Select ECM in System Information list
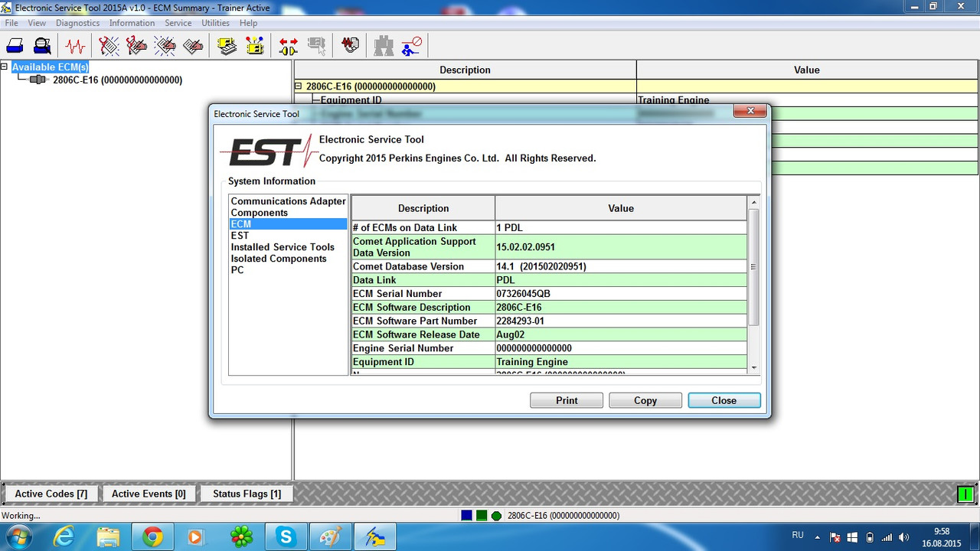The height and width of the screenshot is (551, 980). tap(288, 224)
